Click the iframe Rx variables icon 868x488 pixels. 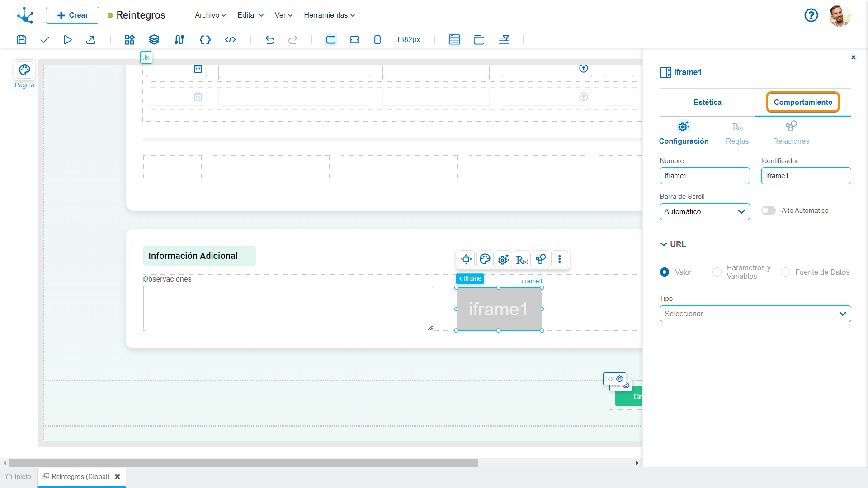point(522,259)
